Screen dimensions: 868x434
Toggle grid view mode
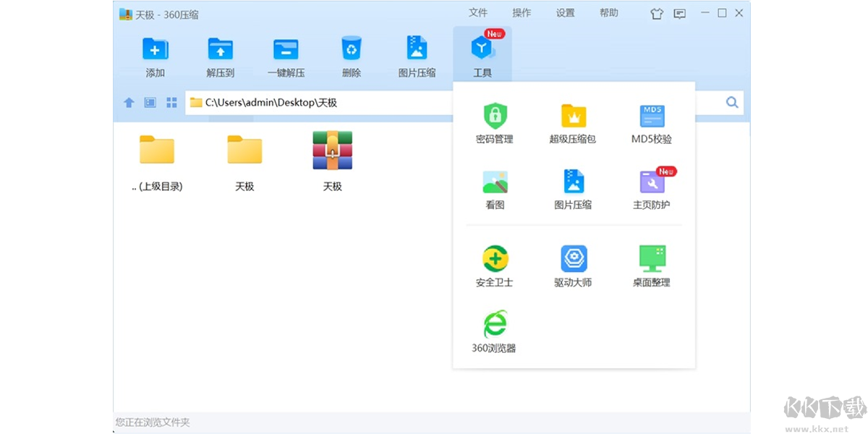171,102
